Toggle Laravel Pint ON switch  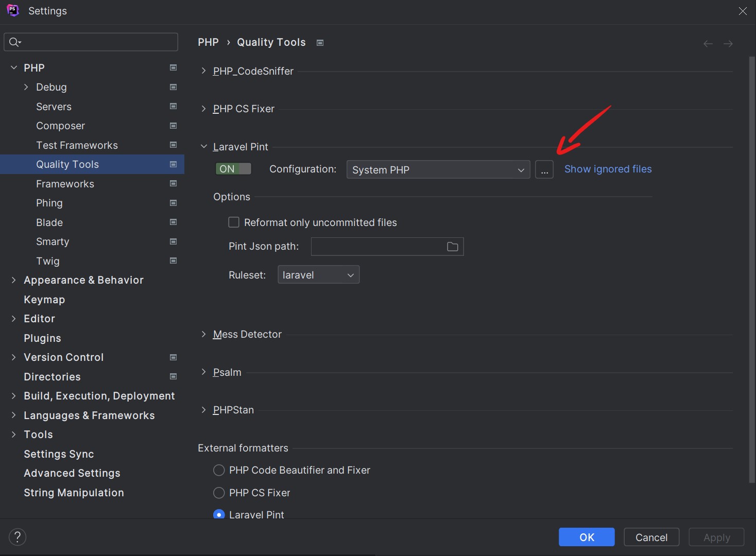click(233, 169)
